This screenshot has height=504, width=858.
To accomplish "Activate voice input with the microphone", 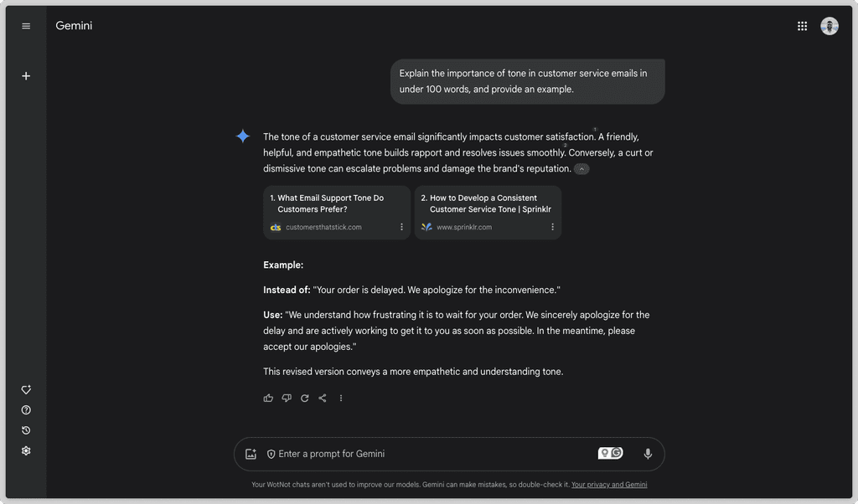I will 647,453.
